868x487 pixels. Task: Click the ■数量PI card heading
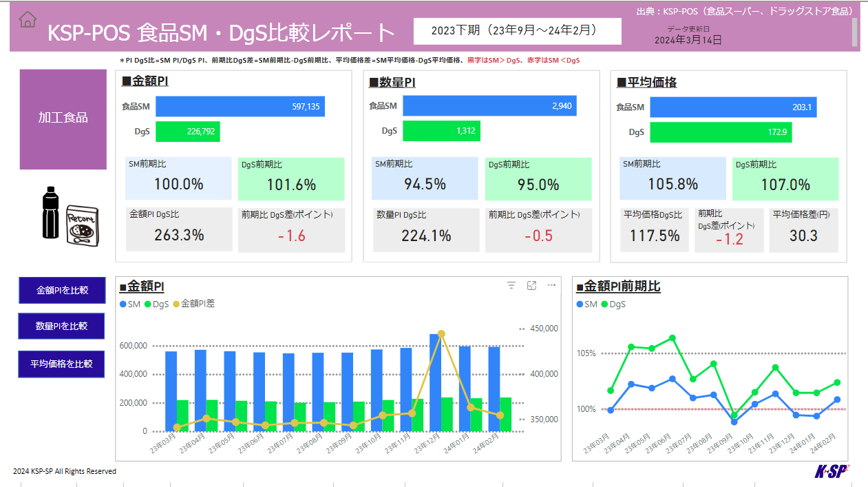coord(392,83)
